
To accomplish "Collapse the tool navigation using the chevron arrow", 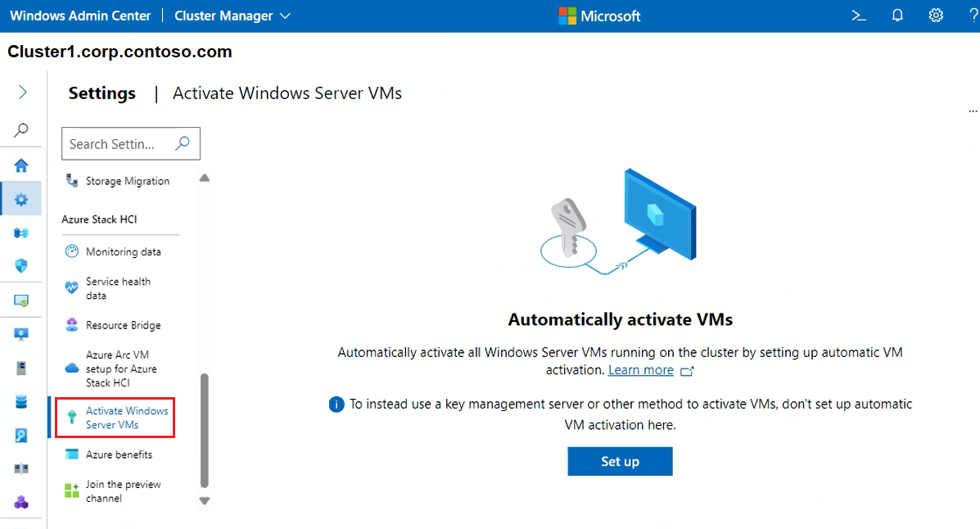I will tap(21, 92).
